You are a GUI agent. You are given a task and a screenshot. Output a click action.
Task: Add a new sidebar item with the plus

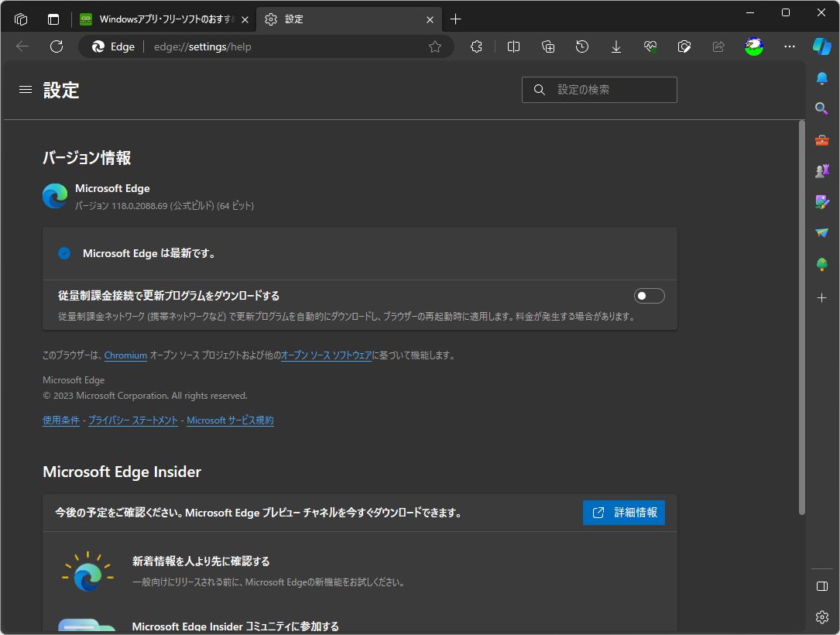point(821,296)
